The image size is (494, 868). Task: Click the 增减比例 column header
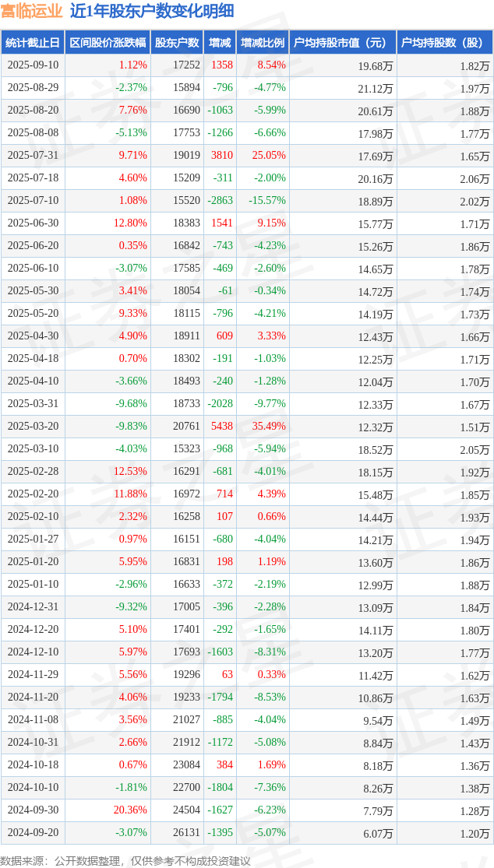click(263, 43)
